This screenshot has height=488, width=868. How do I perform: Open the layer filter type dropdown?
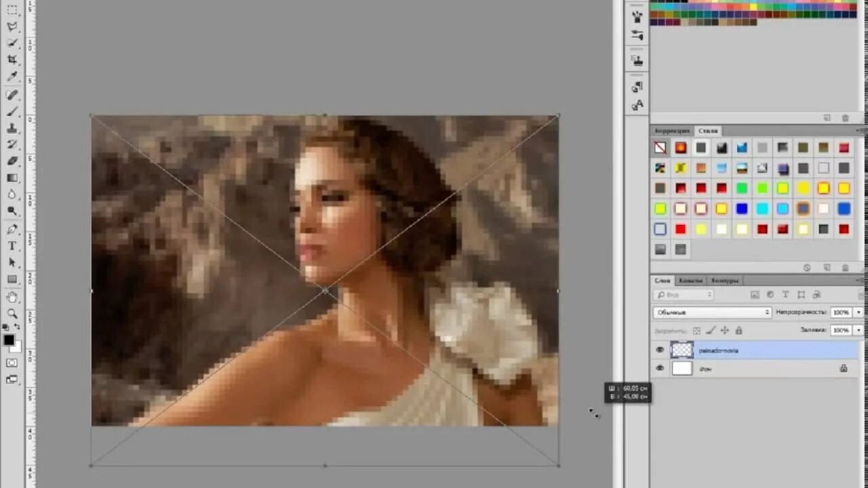point(683,295)
